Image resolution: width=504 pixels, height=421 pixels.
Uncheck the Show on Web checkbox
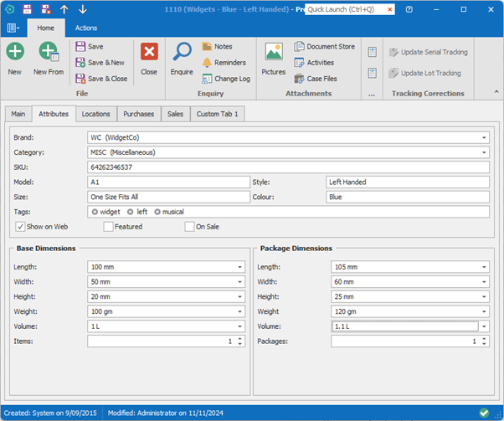pyautogui.click(x=20, y=227)
